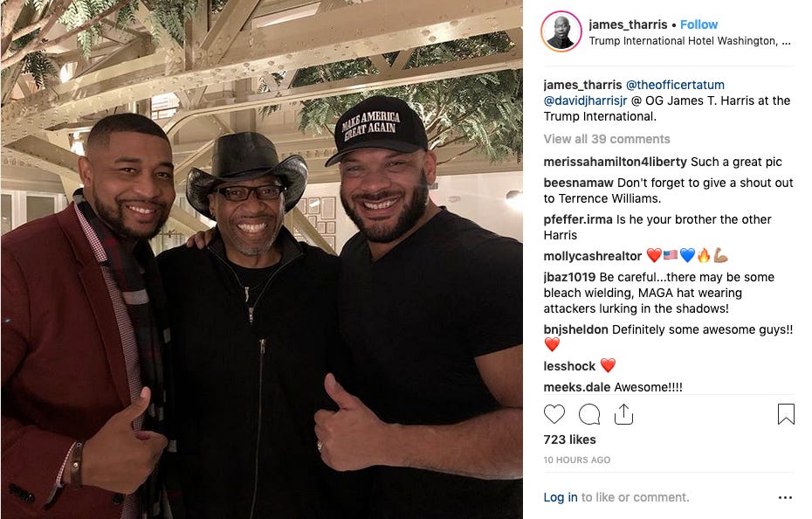Open james_tharris profile picture avatar
This screenshot has width=812, height=519.
561,31
